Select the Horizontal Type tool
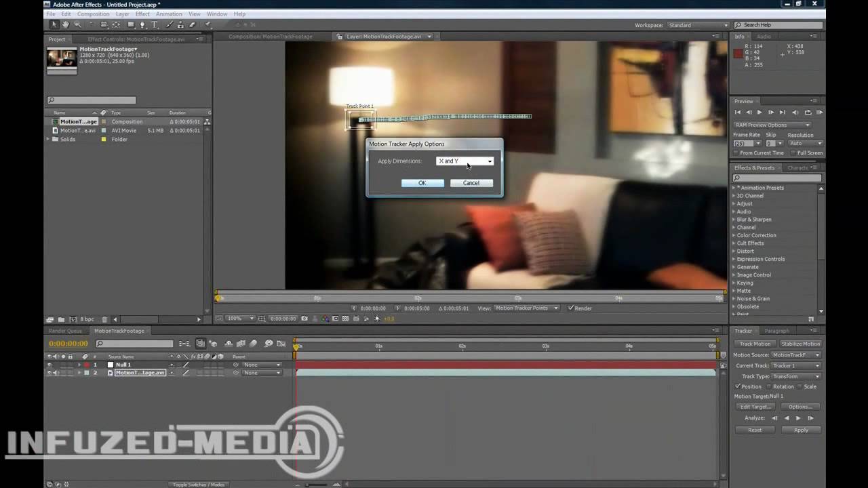The width and height of the screenshot is (868, 488). click(154, 24)
